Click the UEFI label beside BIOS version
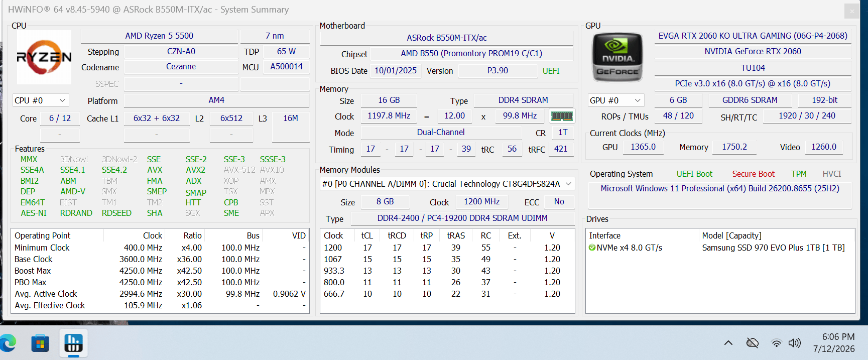 [x=551, y=71]
